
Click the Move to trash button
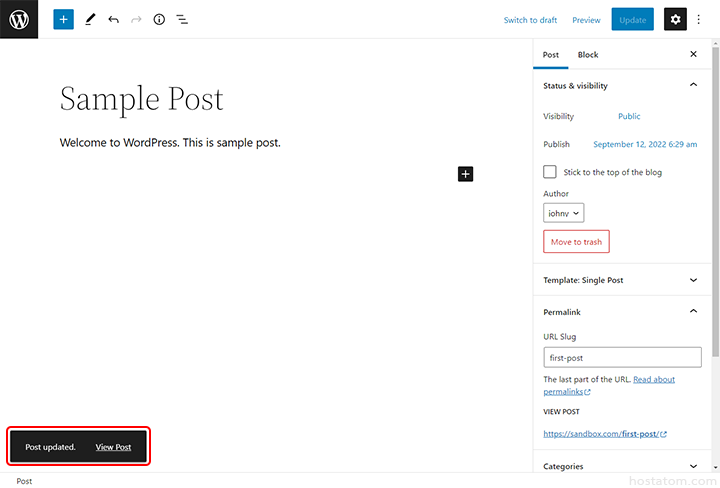[576, 242]
